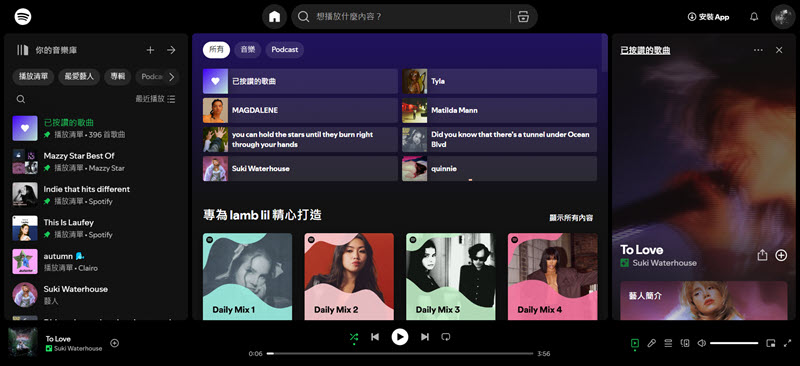This screenshot has height=366, width=800.
Task: Open the MAGDALENE shortcut tile
Action: pos(300,110)
